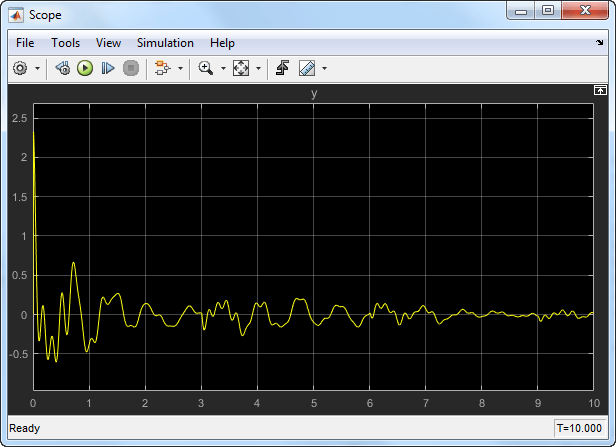Select the Zoom magnifier tool
Viewport: 616px width, 447px height.
[x=205, y=68]
